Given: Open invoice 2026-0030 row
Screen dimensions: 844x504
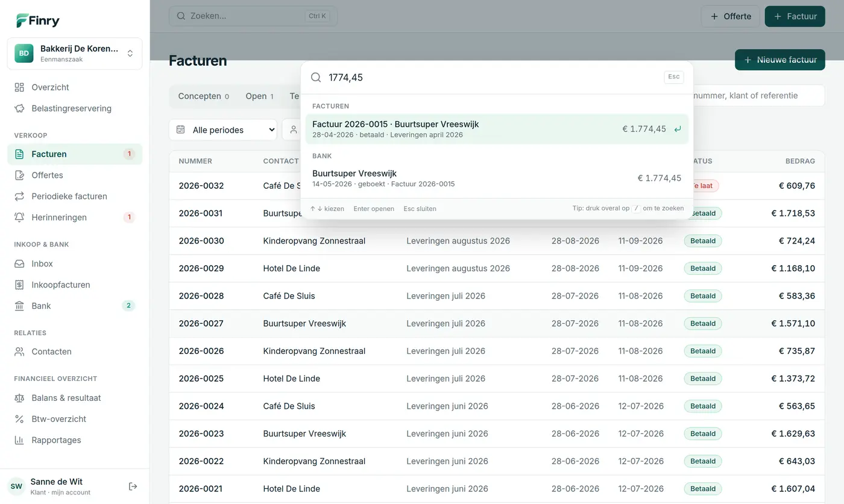Looking at the screenshot, I should tap(497, 241).
